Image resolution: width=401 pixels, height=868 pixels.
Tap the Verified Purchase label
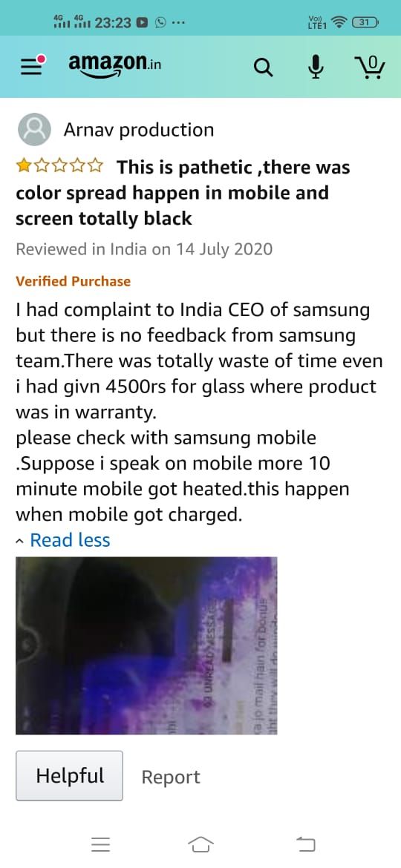point(73,281)
